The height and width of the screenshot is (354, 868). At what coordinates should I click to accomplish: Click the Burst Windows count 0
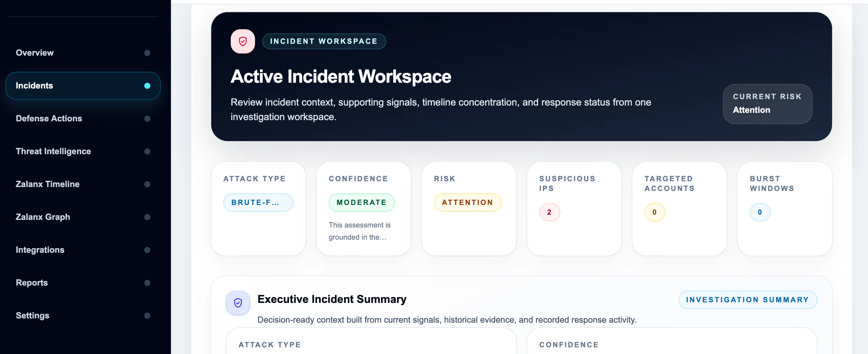click(760, 212)
